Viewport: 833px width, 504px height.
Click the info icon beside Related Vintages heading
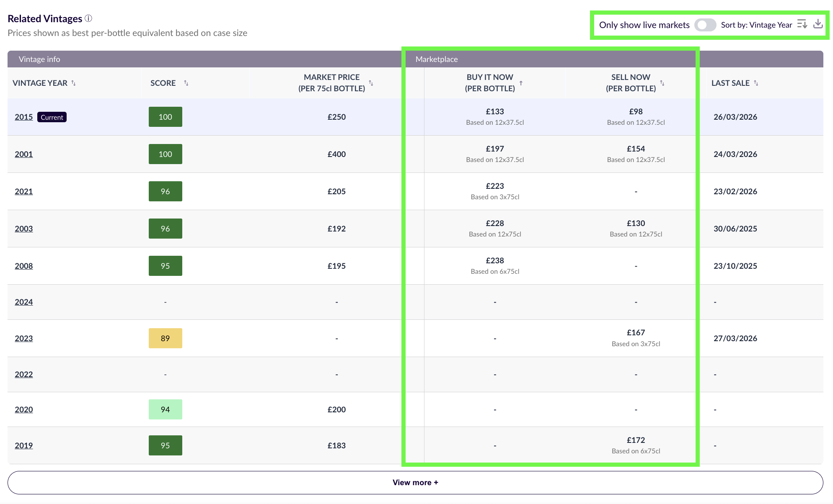pyautogui.click(x=88, y=18)
